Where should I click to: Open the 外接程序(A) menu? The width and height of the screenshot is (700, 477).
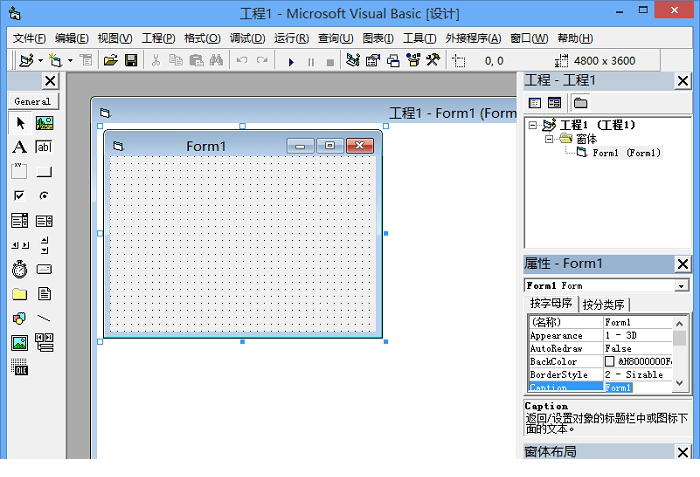pyautogui.click(x=473, y=38)
